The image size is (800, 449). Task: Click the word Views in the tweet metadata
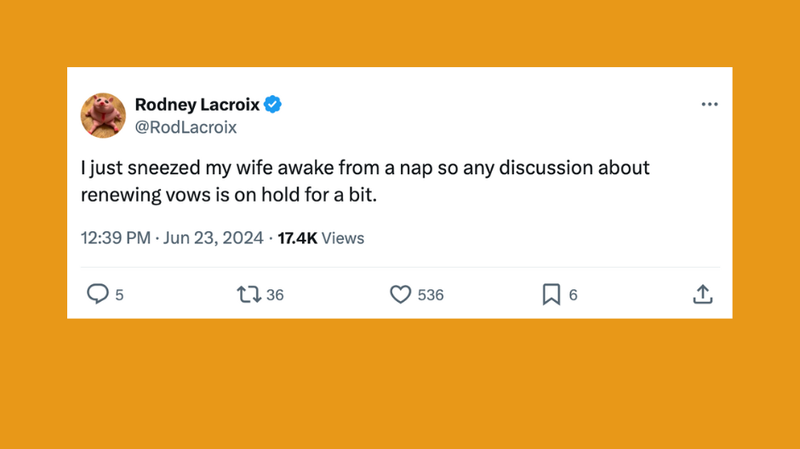343,238
